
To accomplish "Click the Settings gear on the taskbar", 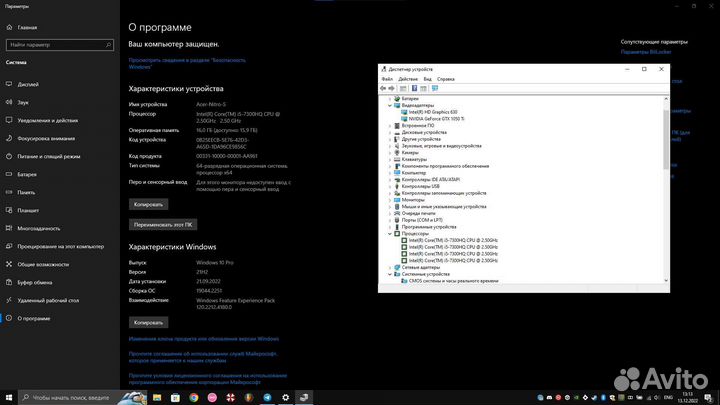I will coord(286,397).
